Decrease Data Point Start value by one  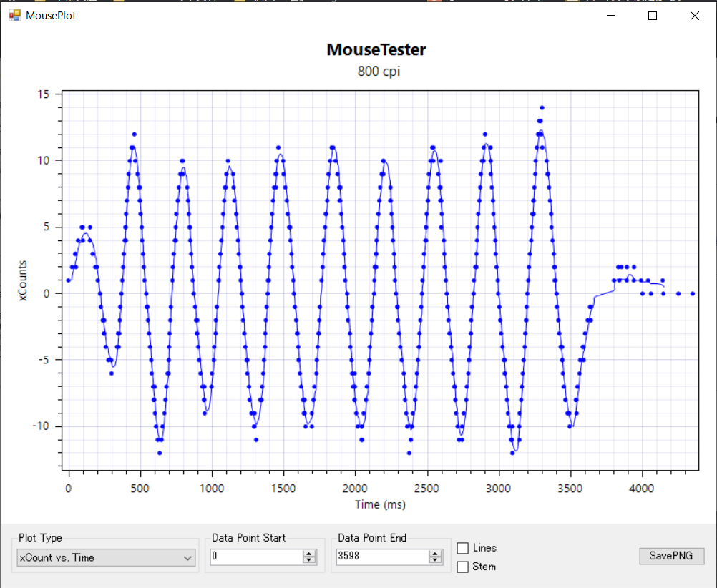(309, 560)
